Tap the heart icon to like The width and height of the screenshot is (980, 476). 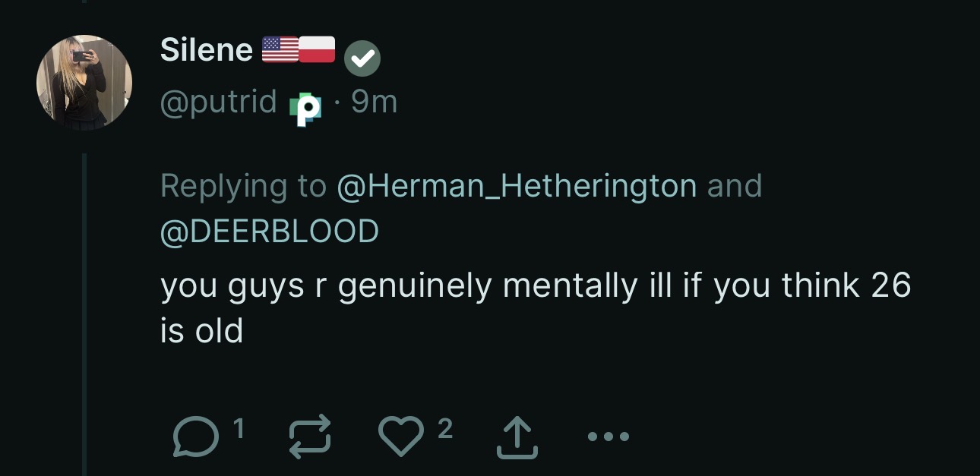[x=402, y=437]
